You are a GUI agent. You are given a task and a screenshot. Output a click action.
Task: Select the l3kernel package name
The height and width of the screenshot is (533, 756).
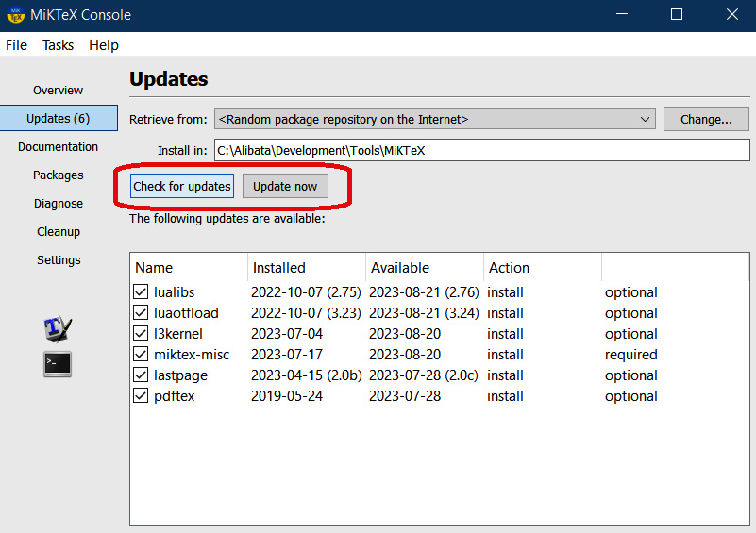point(178,334)
